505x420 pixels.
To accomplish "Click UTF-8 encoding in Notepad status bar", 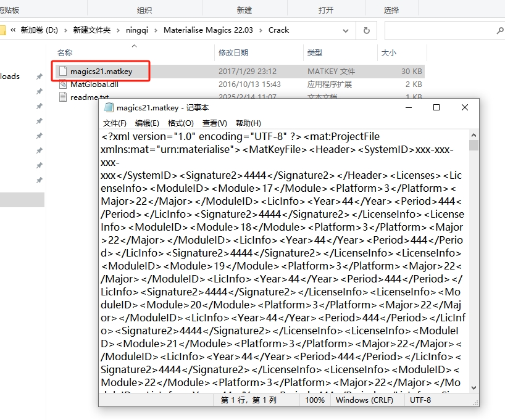I will [x=420, y=400].
